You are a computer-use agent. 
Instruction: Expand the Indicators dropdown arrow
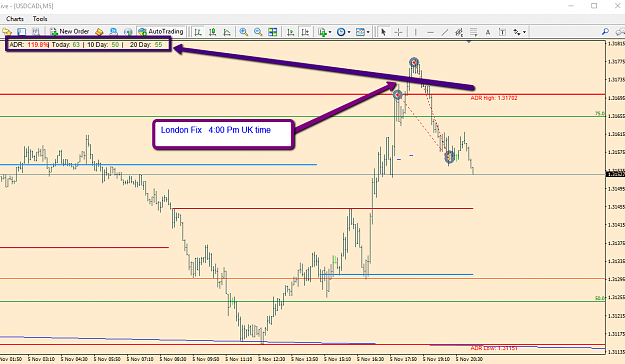[x=330, y=32]
